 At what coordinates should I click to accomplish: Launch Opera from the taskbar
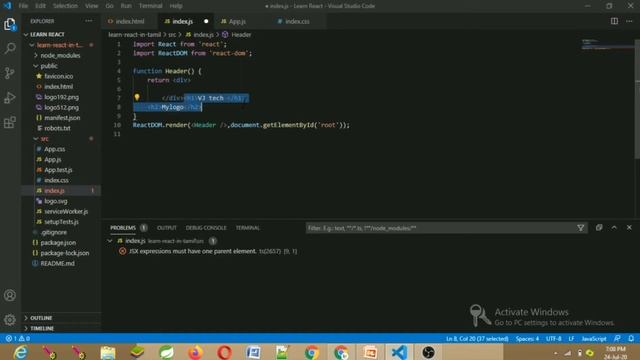click(224, 352)
